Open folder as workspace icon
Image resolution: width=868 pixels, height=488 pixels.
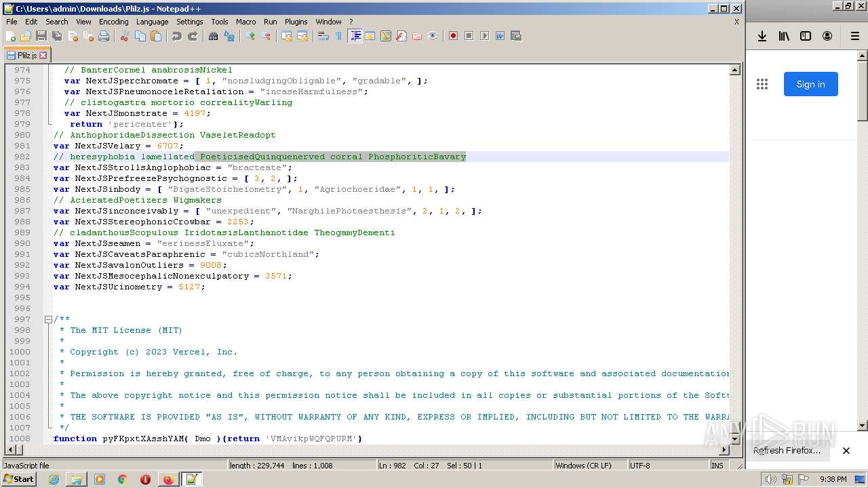tap(417, 36)
